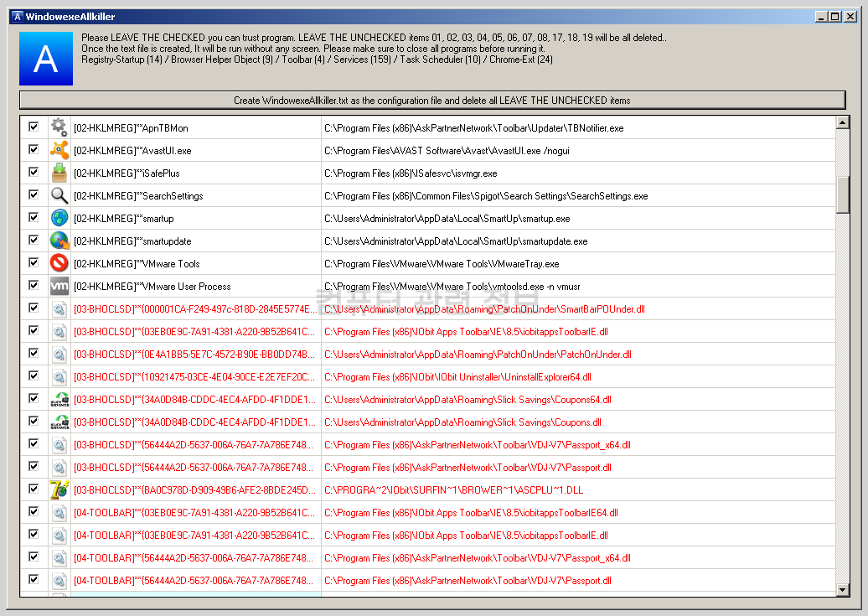Toggle the VMware Tools checkbox
The image size is (868, 616).
point(34,262)
